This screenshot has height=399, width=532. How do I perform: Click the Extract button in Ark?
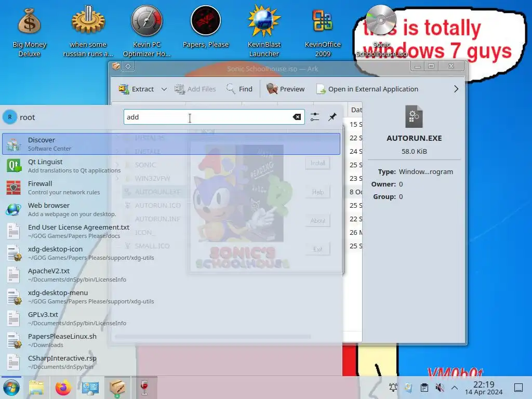[137, 89]
